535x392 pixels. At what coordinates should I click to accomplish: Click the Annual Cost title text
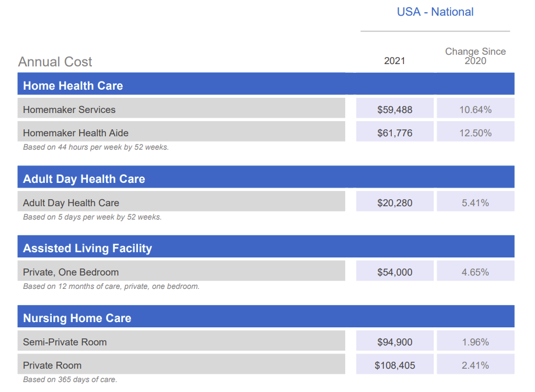click(x=55, y=62)
